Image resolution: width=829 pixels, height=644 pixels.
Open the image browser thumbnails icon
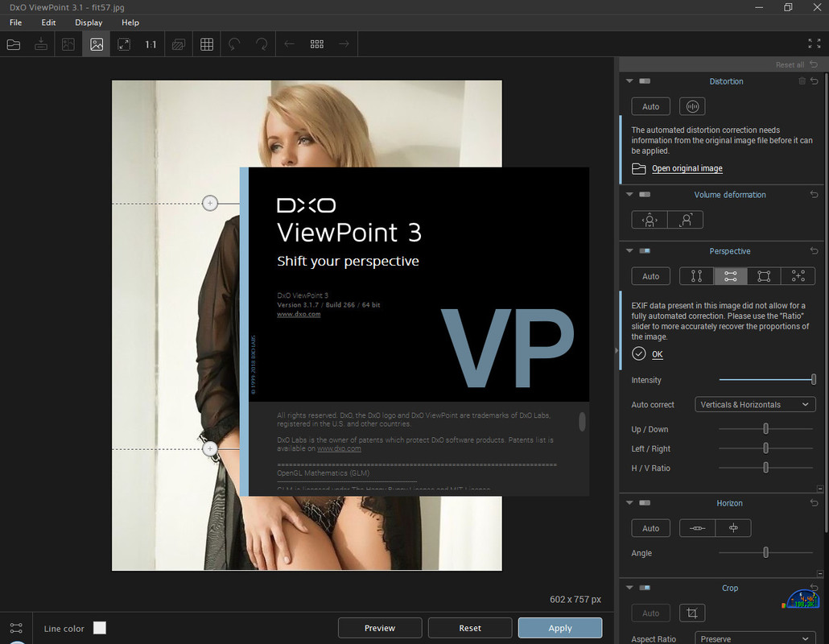point(316,44)
